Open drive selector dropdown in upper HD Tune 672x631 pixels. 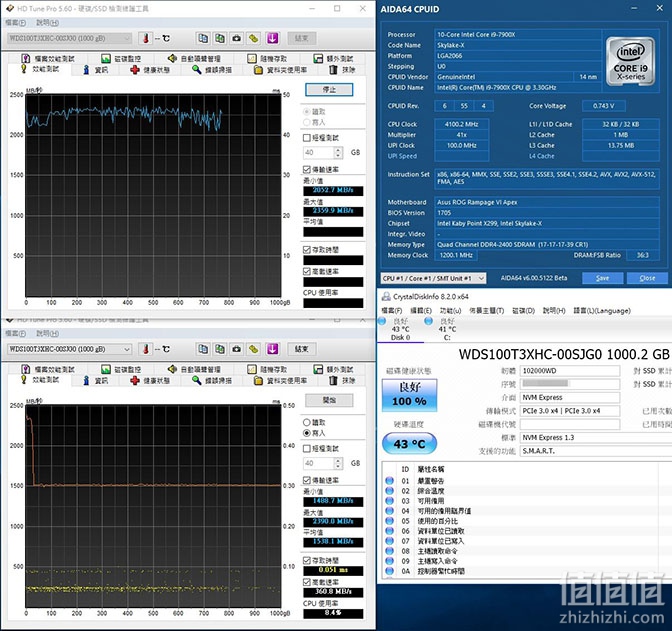pyautogui.click(x=69, y=38)
